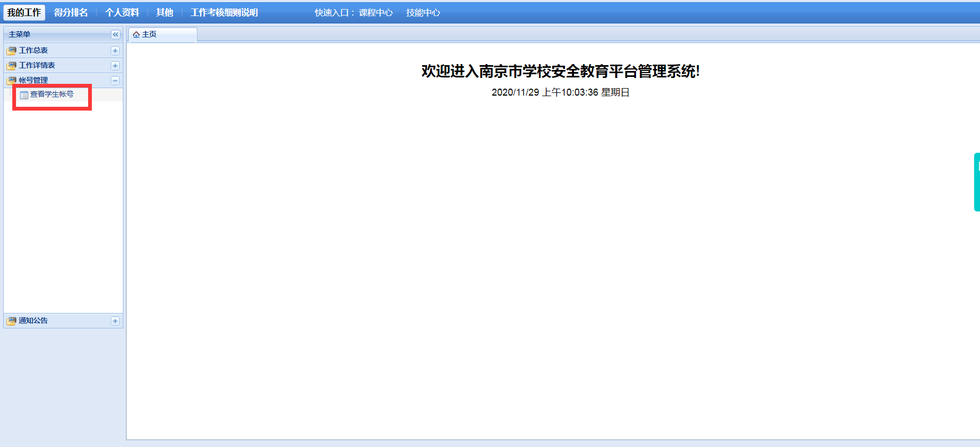This screenshot has height=447, width=980.
Task: Collapse the 帐号管理 section with minus button
Action: (115, 81)
